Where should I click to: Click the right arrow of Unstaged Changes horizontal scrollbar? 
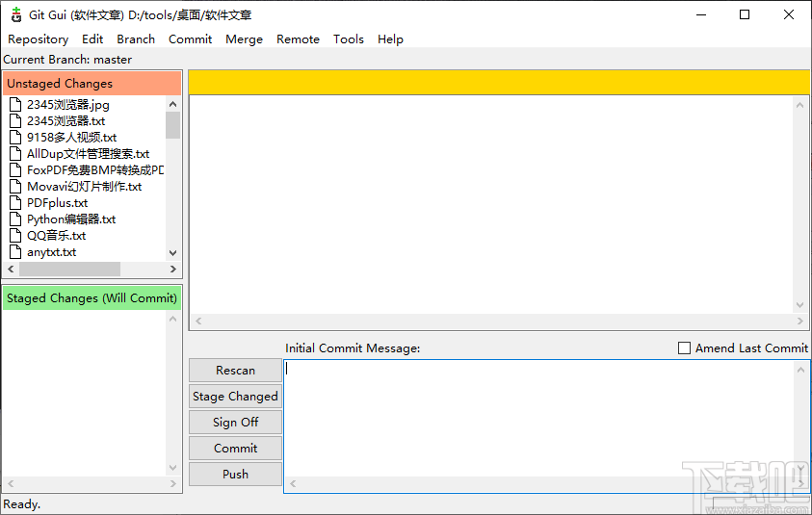point(173,270)
